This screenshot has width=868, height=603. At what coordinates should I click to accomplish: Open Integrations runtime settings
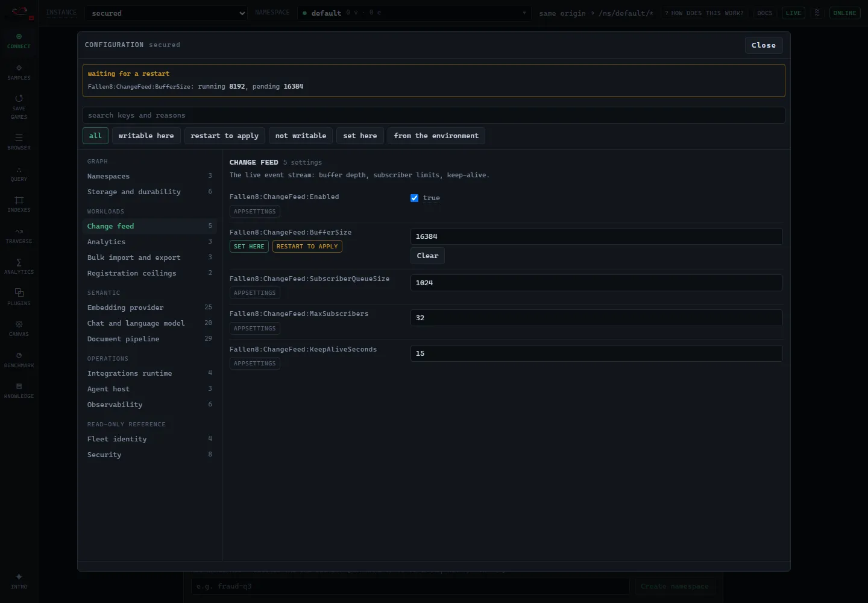click(x=149, y=373)
